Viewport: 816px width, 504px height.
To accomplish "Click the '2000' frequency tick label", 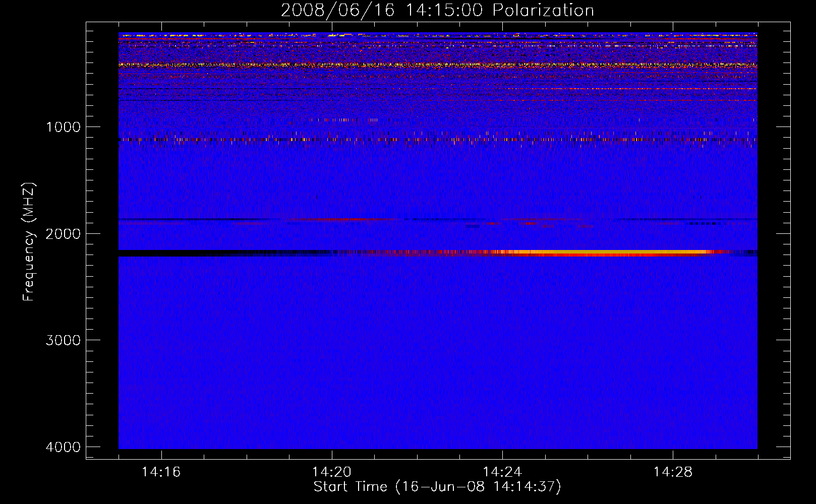I will click(x=63, y=233).
